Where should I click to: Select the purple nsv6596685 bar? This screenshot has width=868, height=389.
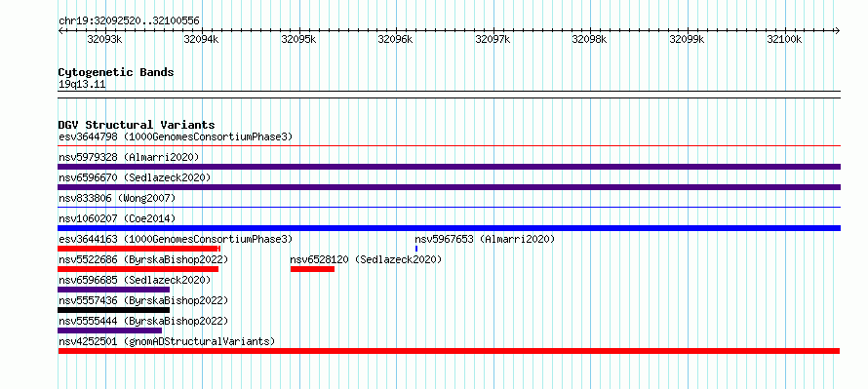point(113,290)
